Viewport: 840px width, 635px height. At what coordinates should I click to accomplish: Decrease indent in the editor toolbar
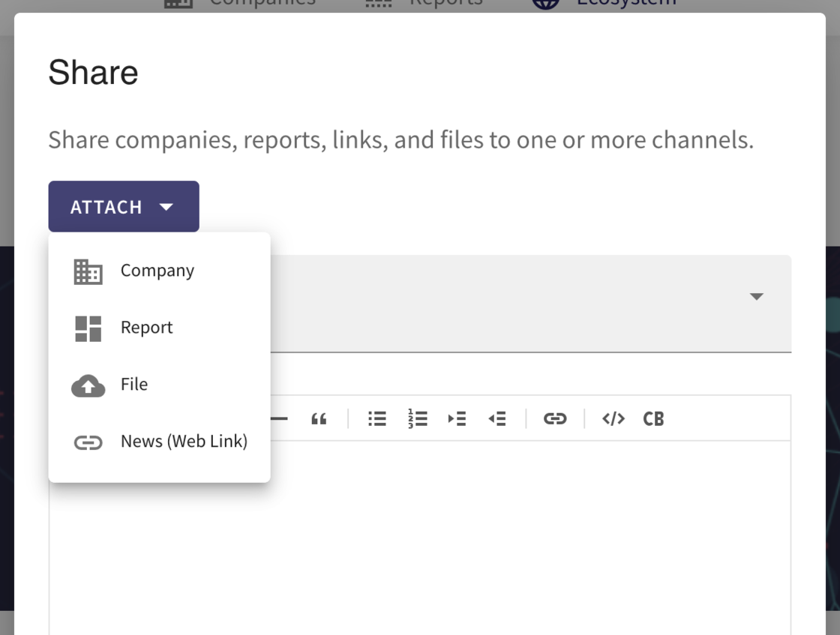point(497,418)
